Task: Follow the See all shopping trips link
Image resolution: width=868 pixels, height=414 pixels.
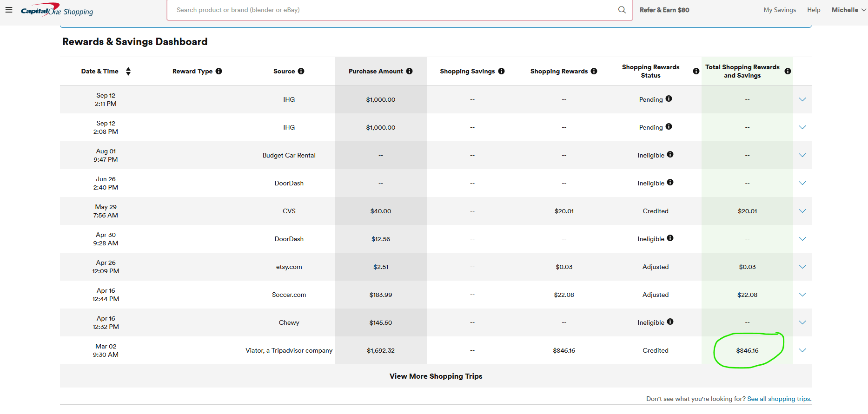Action: coord(779,399)
